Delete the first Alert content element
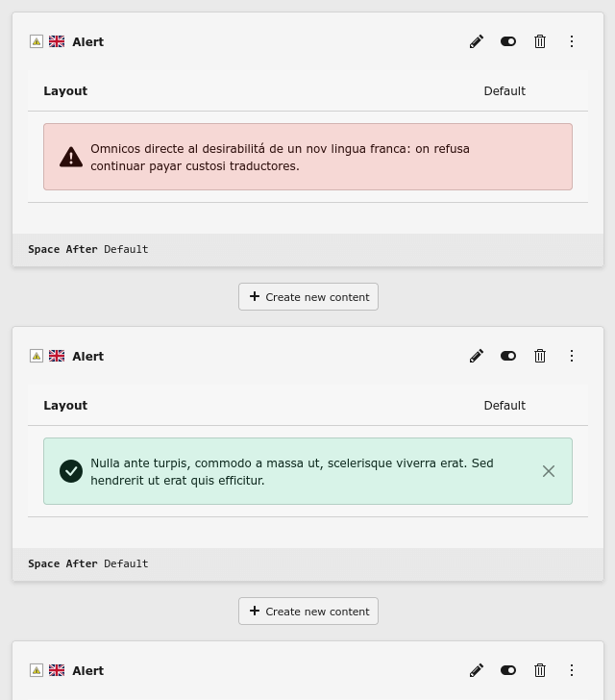 [540, 41]
